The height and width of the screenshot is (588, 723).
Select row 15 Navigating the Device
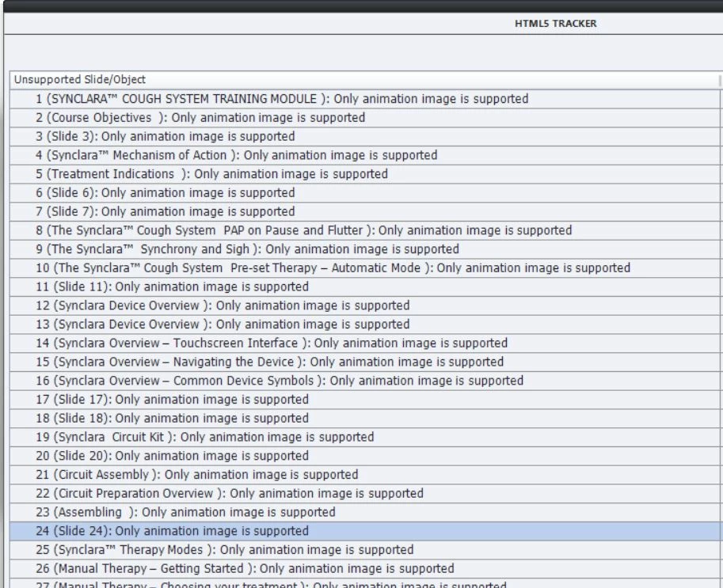coord(364,362)
